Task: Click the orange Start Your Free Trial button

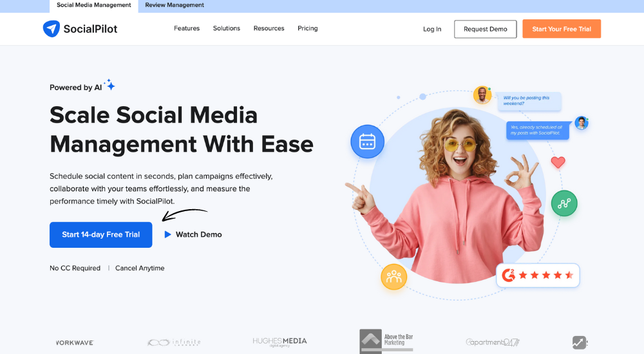Action: 562,29
